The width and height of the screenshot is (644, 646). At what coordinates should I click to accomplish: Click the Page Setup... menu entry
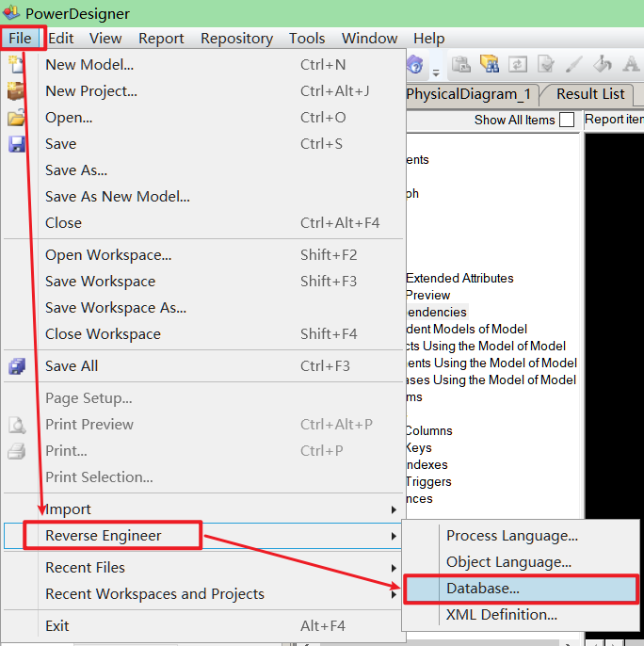tap(203, 398)
